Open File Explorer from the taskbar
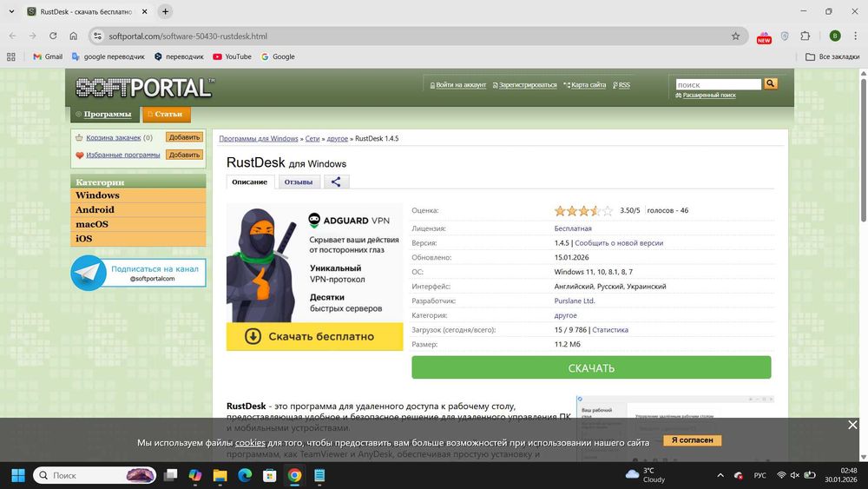868x489 pixels. [220, 475]
